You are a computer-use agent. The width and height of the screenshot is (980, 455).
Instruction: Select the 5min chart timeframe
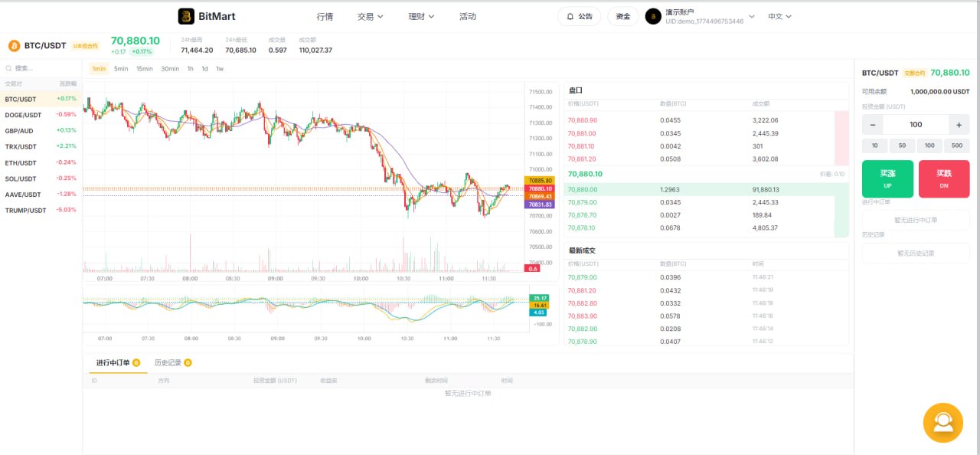point(120,68)
